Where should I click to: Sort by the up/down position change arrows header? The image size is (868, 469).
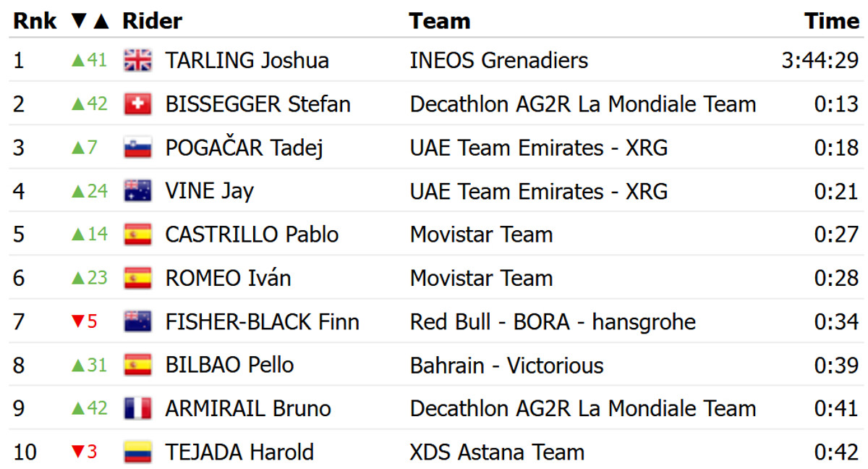tap(90, 22)
